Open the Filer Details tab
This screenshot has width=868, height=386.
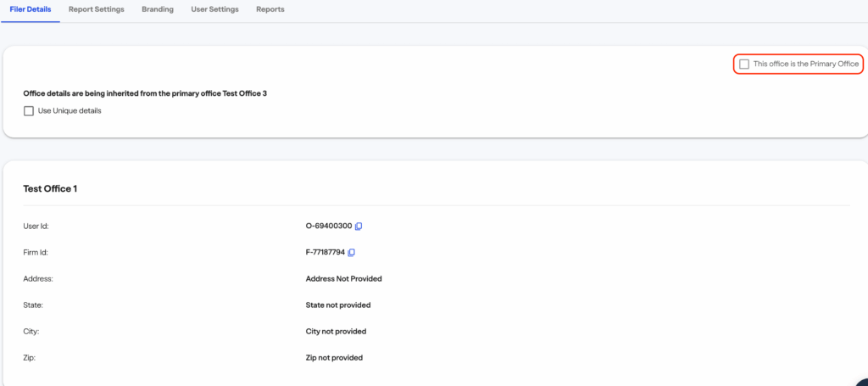coord(31,9)
